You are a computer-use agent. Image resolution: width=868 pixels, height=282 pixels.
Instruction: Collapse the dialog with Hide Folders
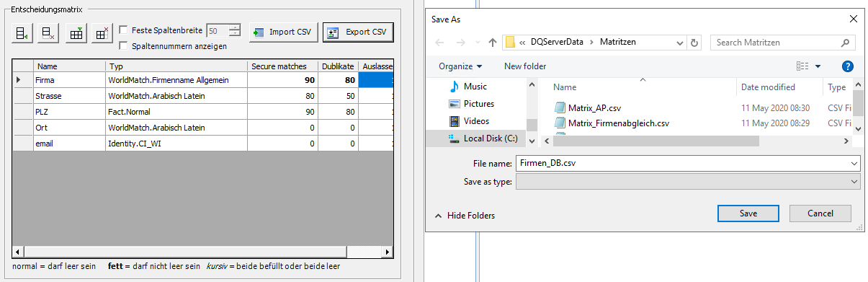[x=465, y=215]
